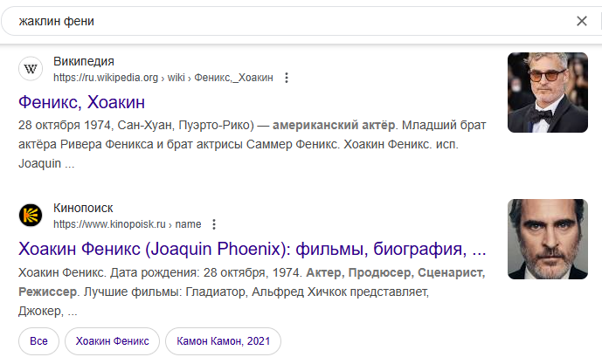The image size is (602, 364).
Task: Open 'Хоакин Феникс (Joaquin Phoenix): фильмы, биография' result
Action: (253, 249)
